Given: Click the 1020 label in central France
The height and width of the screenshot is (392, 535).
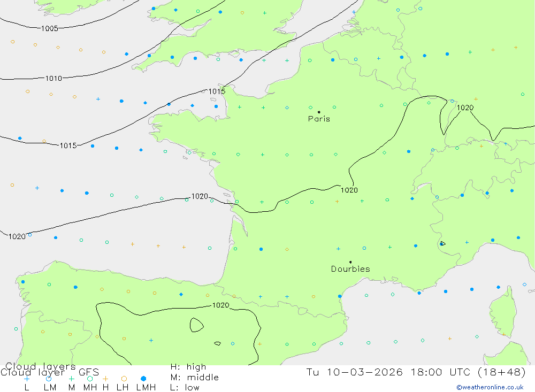Looking at the screenshot, I should (x=349, y=190).
